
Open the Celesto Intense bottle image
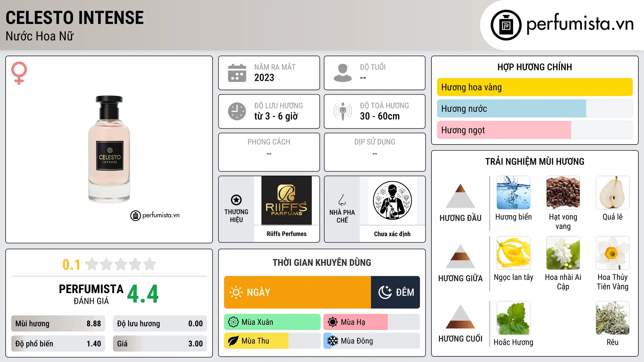click(x=109, y=149)
